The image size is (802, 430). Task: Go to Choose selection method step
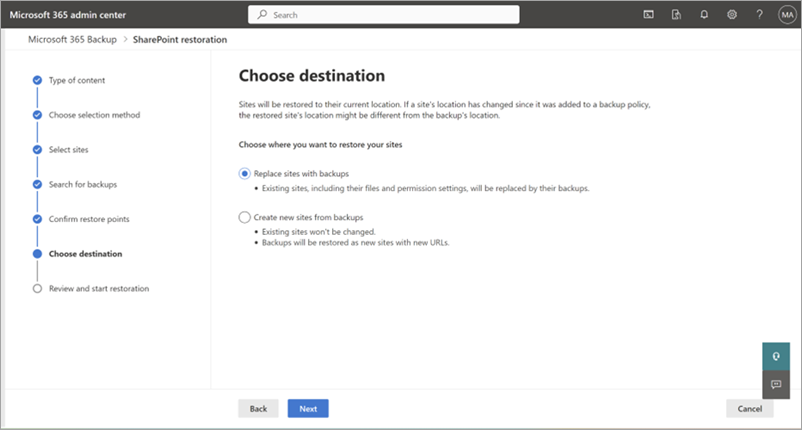[94, 115]
